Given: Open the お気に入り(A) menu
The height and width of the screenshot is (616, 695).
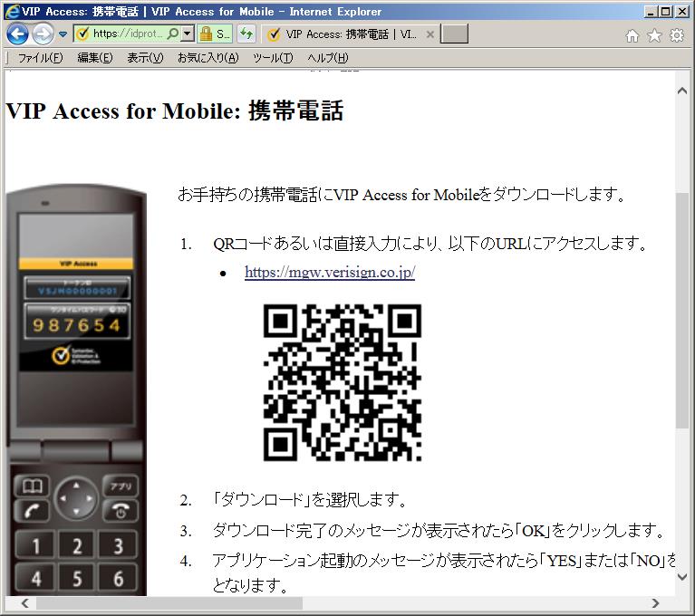Looking at the screenshot, I should click(208, 58).
